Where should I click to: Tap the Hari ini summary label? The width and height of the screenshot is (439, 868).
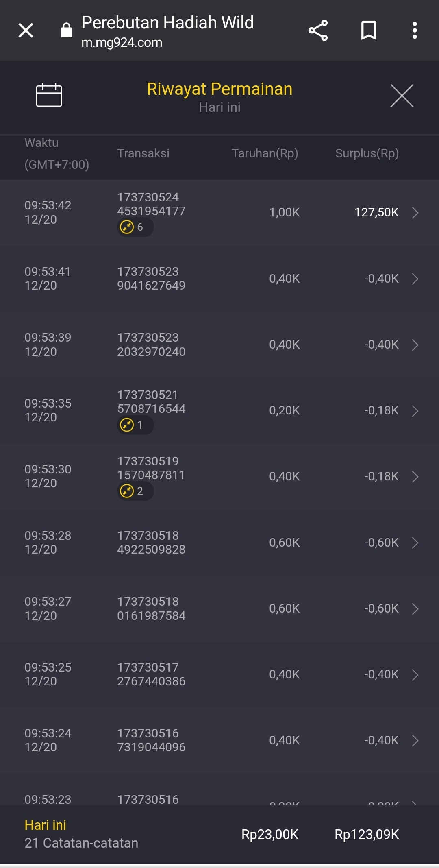pyautogui.click(x=45, y=825)
